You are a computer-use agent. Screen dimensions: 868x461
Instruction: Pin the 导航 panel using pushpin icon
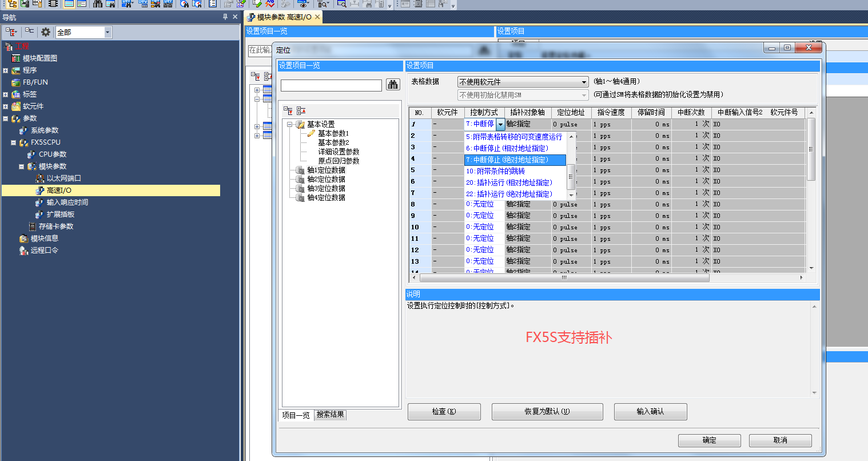(225, 17)
